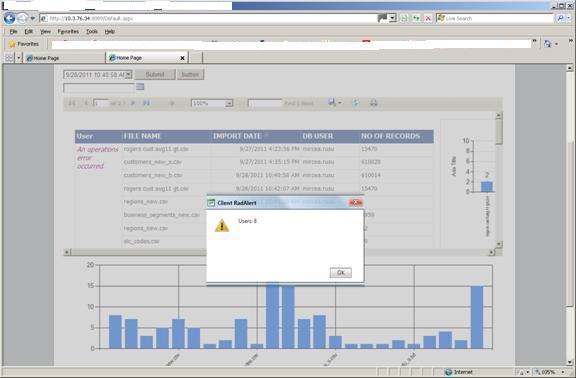
Task: Click the browser Refresh icon
Action: (416, 18)
